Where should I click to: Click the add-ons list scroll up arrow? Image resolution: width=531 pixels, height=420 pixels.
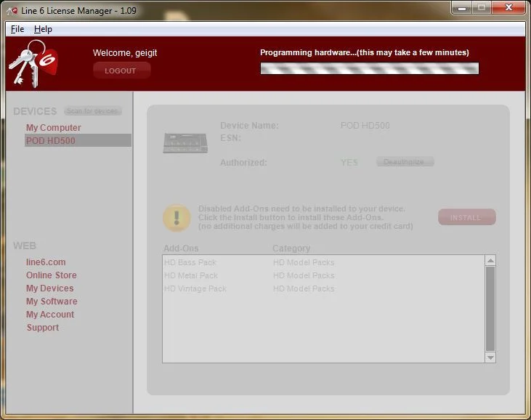pyautogui.click(x=490, y=260)
